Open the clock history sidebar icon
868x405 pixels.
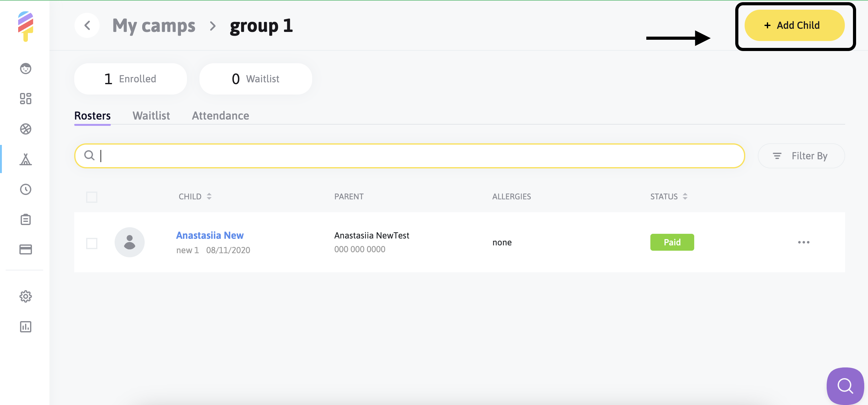point(26,190)
